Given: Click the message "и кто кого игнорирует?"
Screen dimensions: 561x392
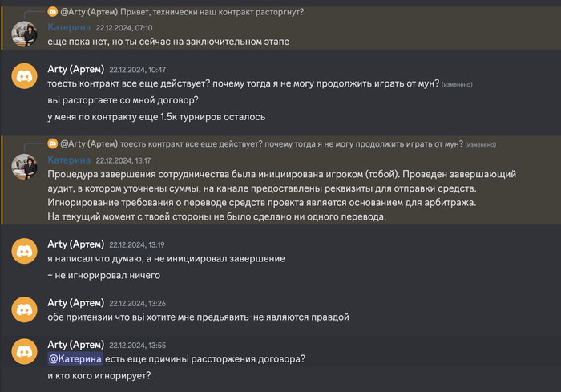Looking at the screenshot, I should pyautogui.click(x=99, y=375).
